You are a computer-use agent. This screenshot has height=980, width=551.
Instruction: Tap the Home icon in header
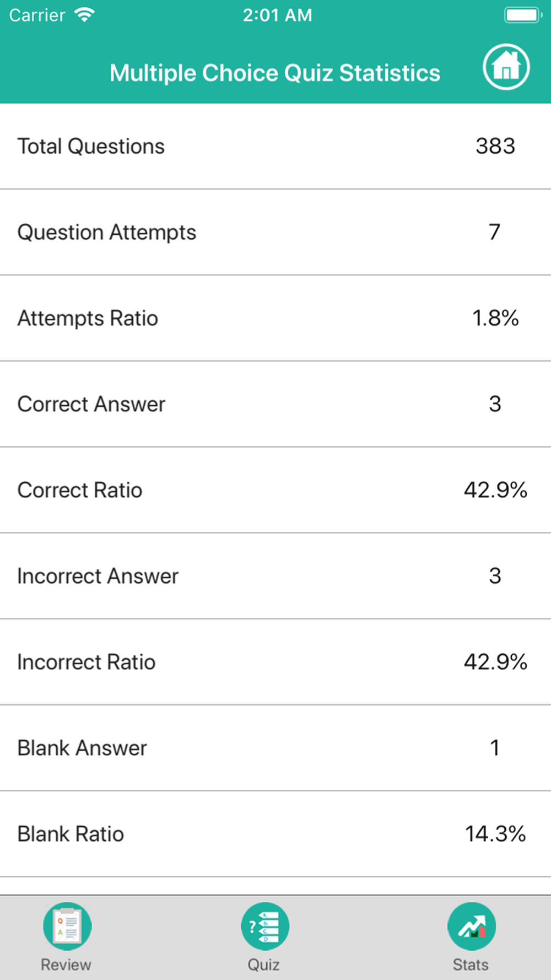pos(506,67)
